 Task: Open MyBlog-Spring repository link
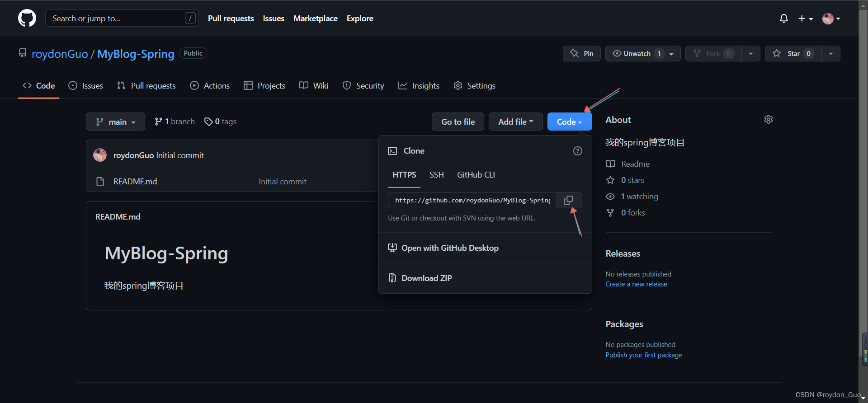136,54
